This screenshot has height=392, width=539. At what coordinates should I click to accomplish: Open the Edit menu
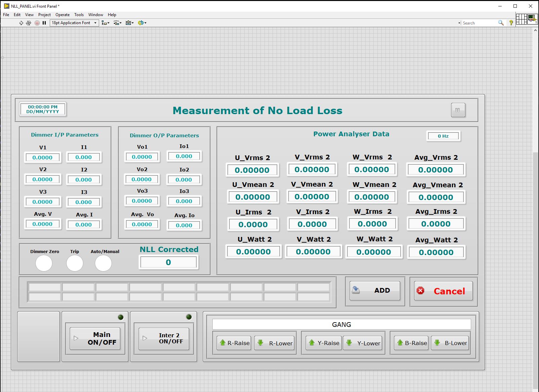coord(17,15)
